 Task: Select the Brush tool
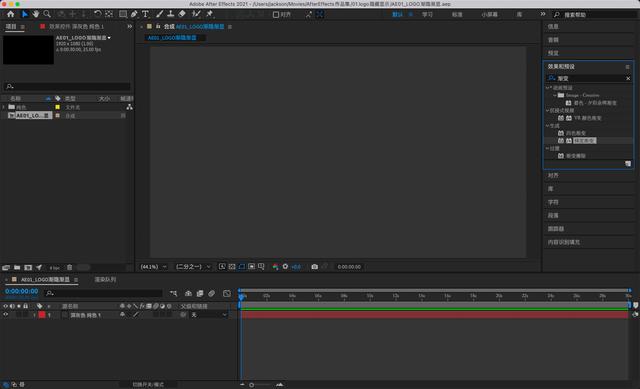tap(160, 14)
